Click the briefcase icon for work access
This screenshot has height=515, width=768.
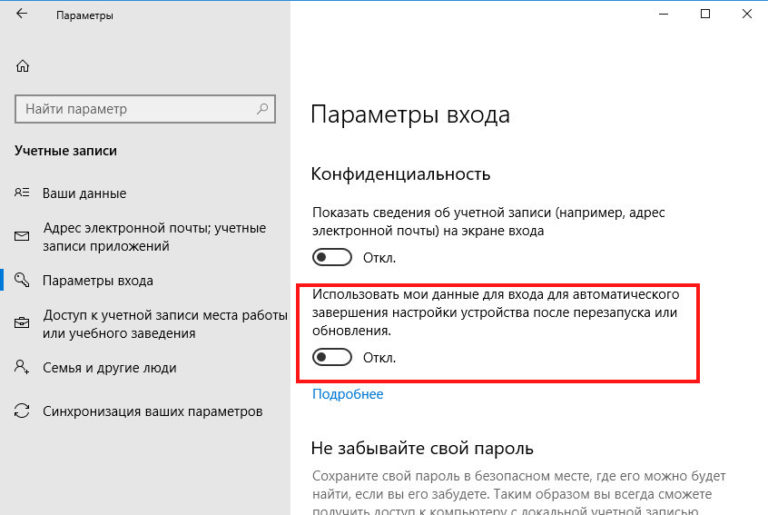click(x=21, y=323)
